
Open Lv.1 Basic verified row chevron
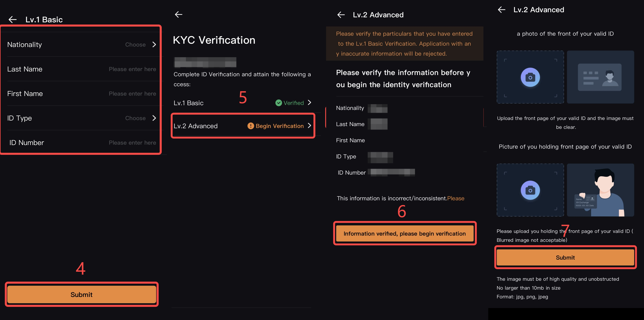[309, 102]
